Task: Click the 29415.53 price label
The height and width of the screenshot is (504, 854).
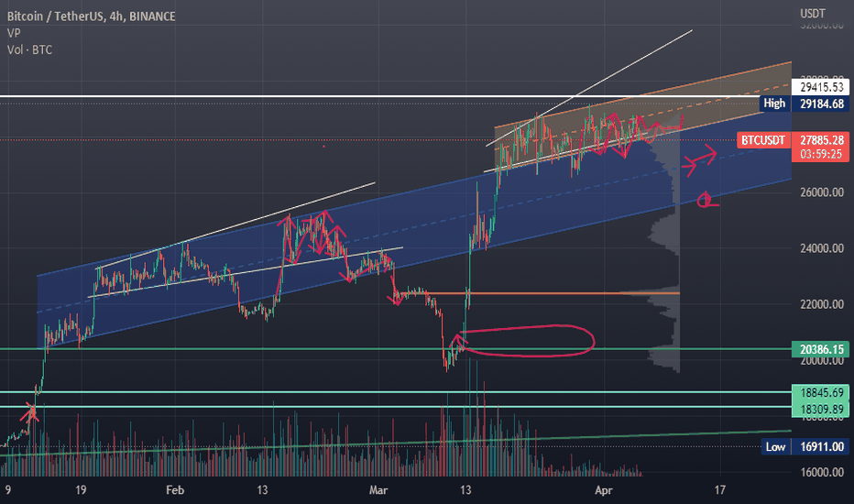Action: pyautogui.click(x=821, y=87)
